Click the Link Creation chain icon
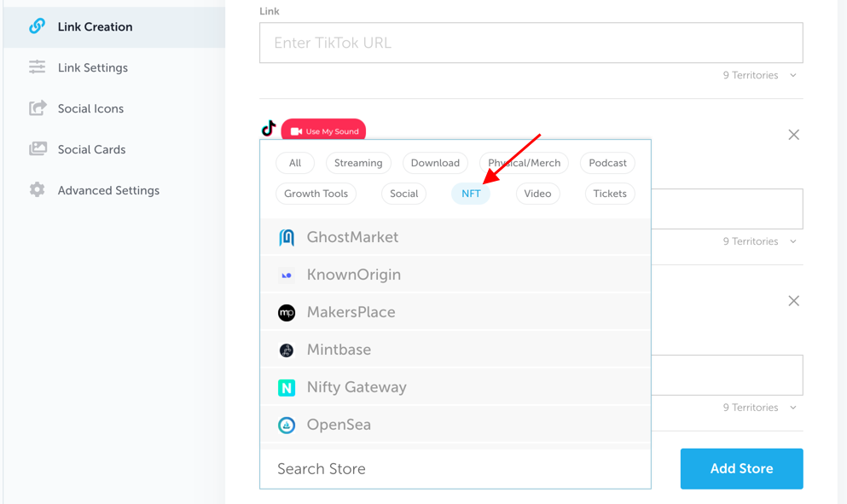 [x=37, y=26]
